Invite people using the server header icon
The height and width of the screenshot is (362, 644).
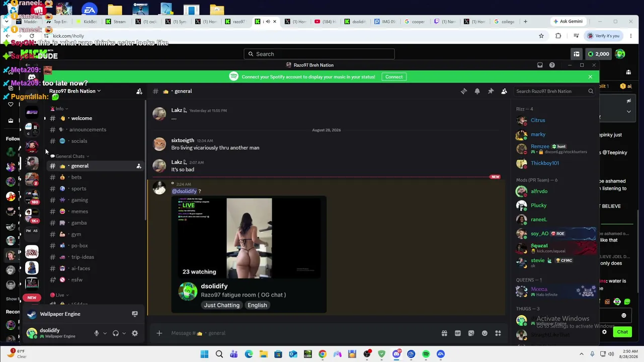139,91
